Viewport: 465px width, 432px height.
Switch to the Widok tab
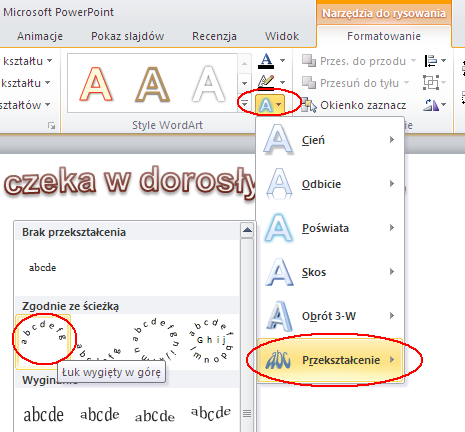pos(282,36)
